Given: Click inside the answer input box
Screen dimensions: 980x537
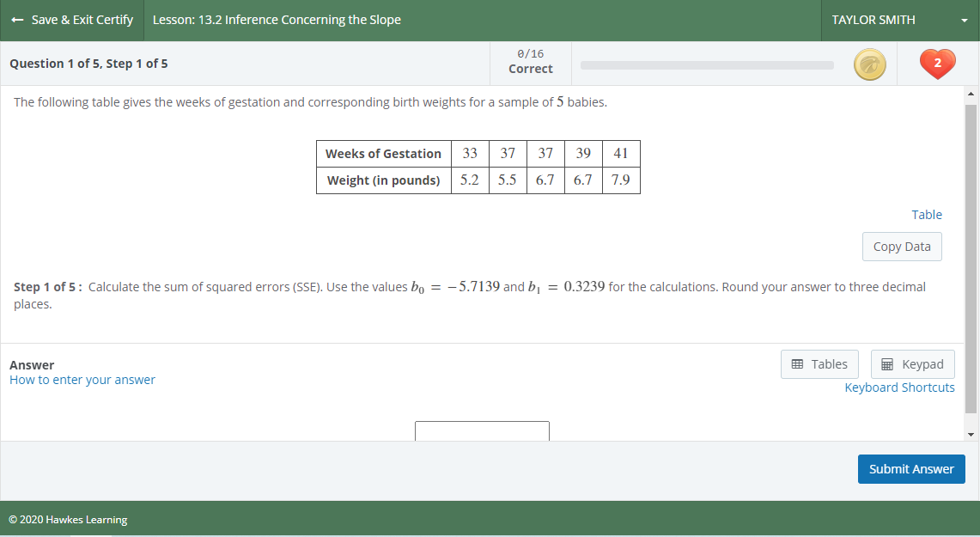Looking at the screenshot, I should (x=481, y=431).
